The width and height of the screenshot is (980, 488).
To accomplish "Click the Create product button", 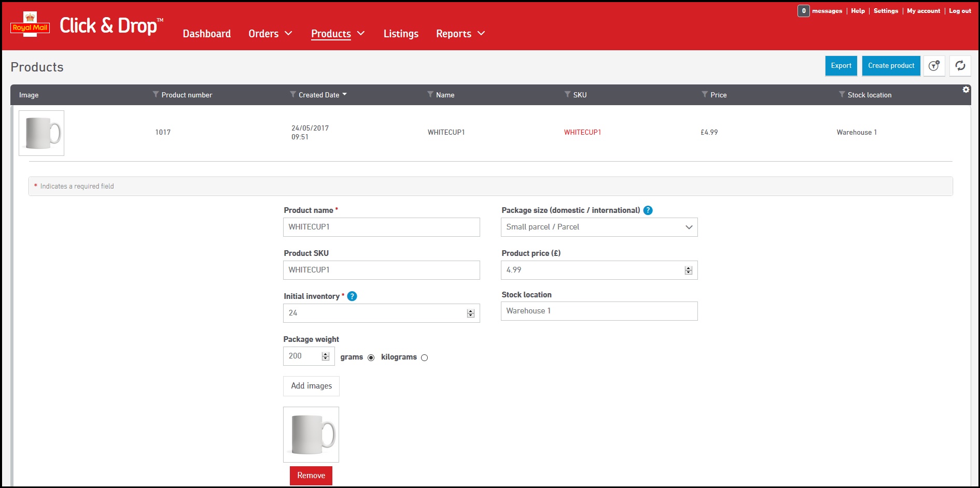I will (x=891, y=66).
